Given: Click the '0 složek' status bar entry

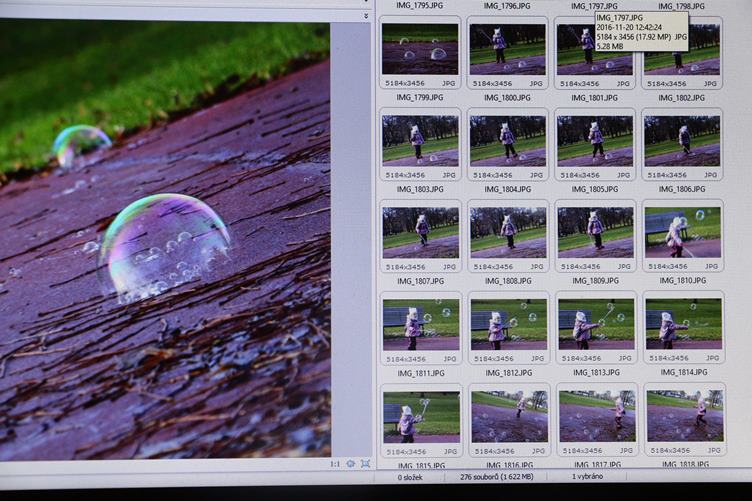Looking at the screenshot, I should click(410, 478).
